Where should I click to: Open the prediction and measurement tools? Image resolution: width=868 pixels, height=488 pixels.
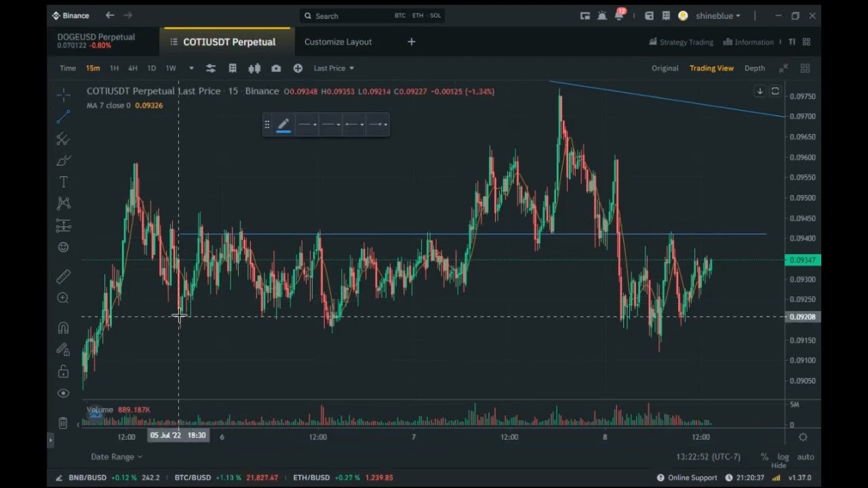(x=63, y=225)
